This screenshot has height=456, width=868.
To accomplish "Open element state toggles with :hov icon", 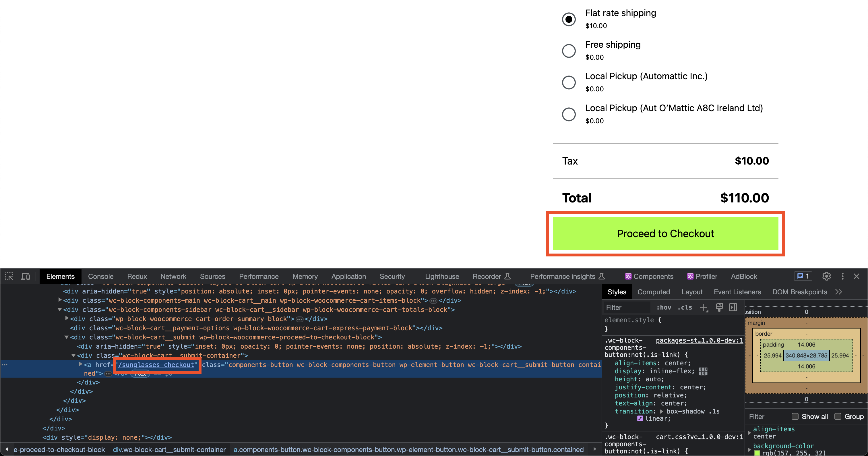I will 663,307.
